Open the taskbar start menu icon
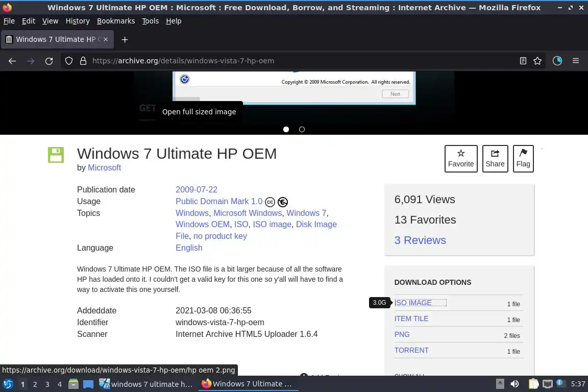The width and height of the screenshot is (588, 392). pos(8,384)
